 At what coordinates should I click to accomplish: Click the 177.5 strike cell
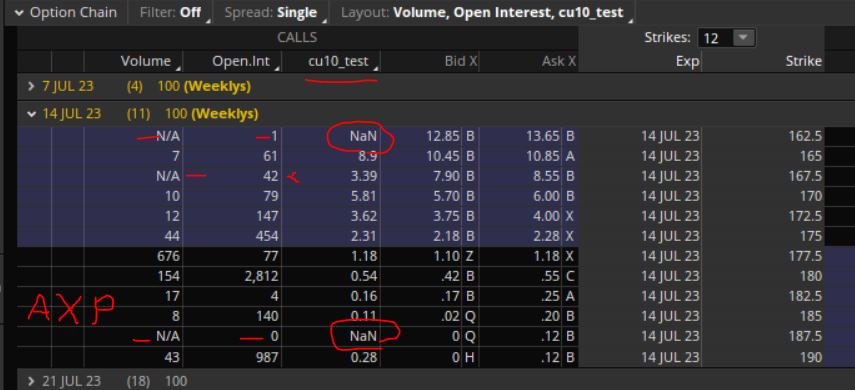click(805, 256)
